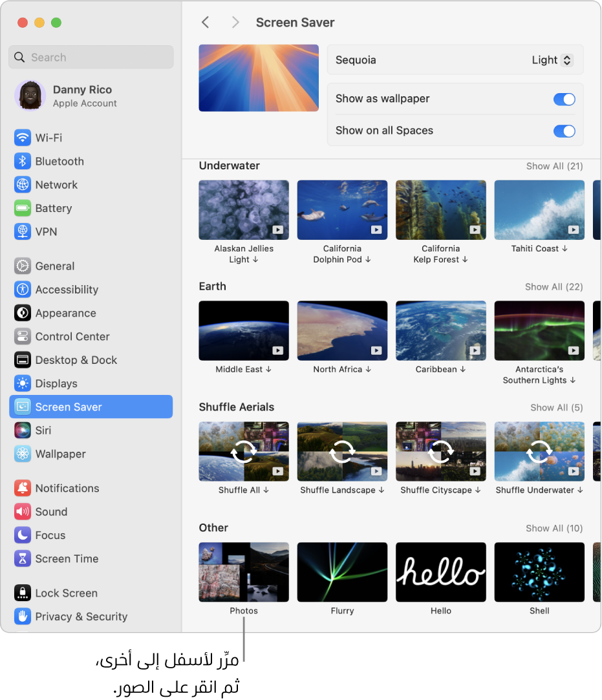Choose Shuffle Landscape thumbnail
602x700 pixels.
(342, 451)
